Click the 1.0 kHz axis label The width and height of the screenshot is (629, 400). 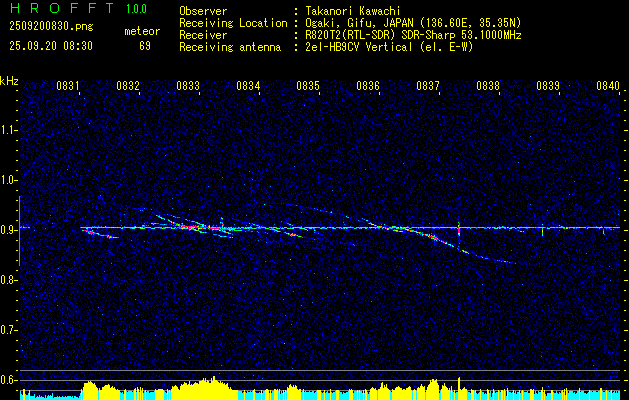(x=8, y=180)
